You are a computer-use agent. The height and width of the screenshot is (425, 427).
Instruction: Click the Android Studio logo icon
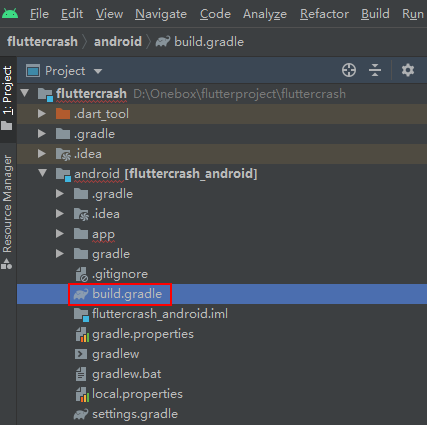[x=10, y=13]
